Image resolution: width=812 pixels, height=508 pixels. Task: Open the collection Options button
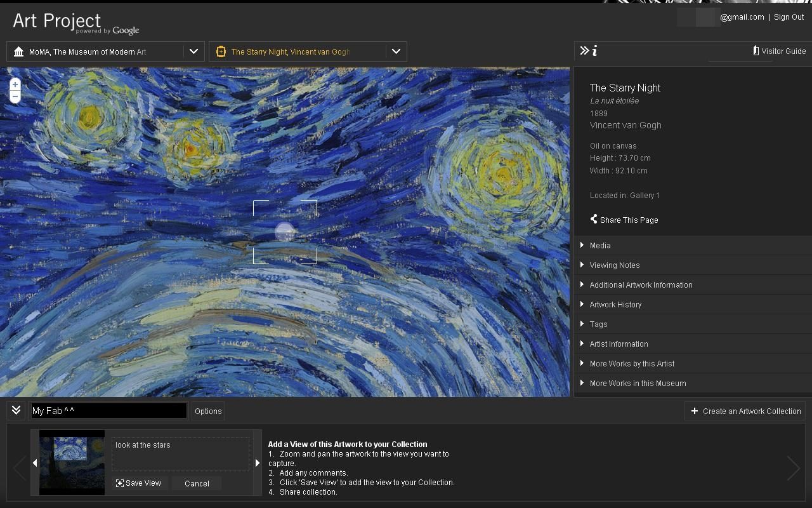pos(208,411)
